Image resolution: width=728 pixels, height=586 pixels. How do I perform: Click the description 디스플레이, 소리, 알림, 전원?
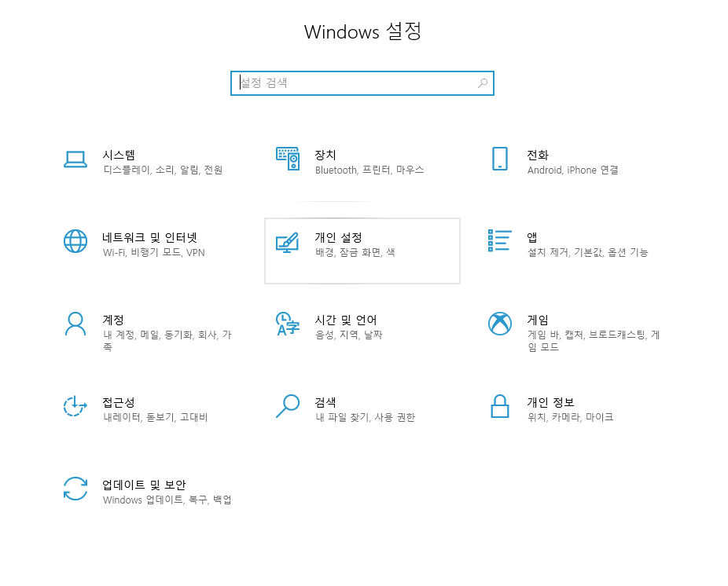pos(163,170)
